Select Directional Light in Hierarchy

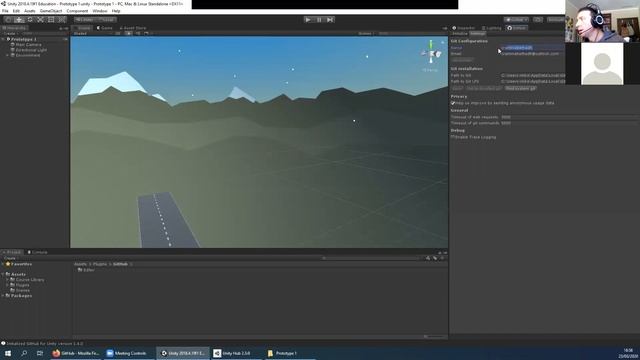[31, 50]
